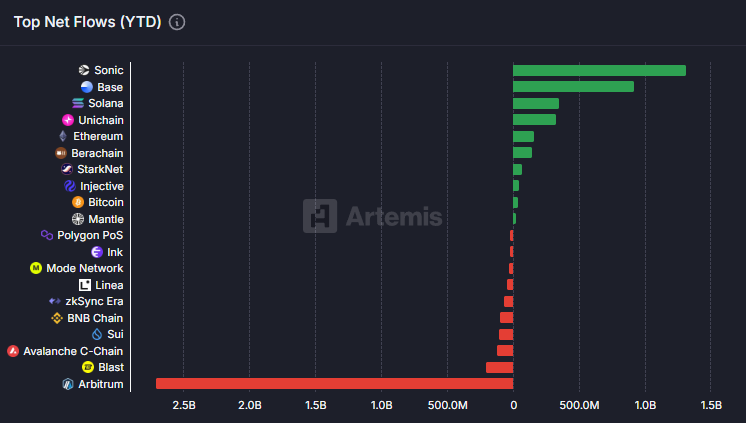Image resolution: width=746 pixels, height=423 pixels.
Task: Click the StarkNet logo icon
Action: [67, 169]
